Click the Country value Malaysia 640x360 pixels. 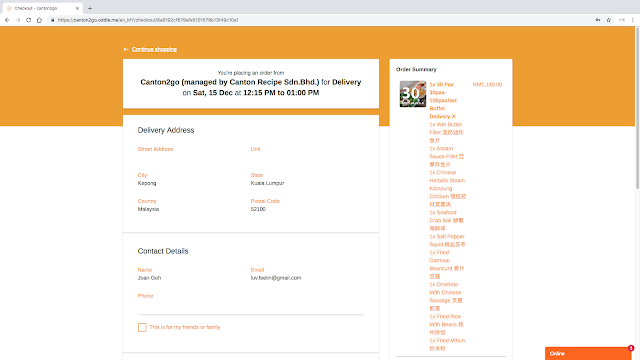click(x=148, y=209)
